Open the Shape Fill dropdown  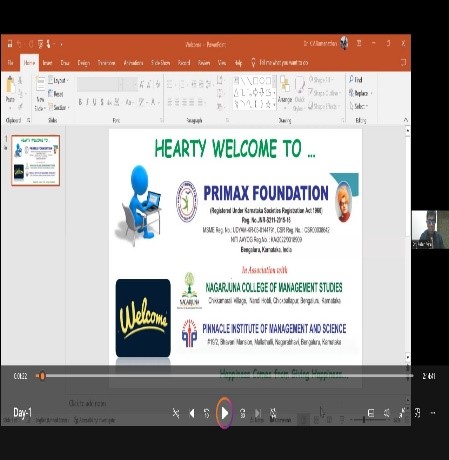tap(321, 80)
